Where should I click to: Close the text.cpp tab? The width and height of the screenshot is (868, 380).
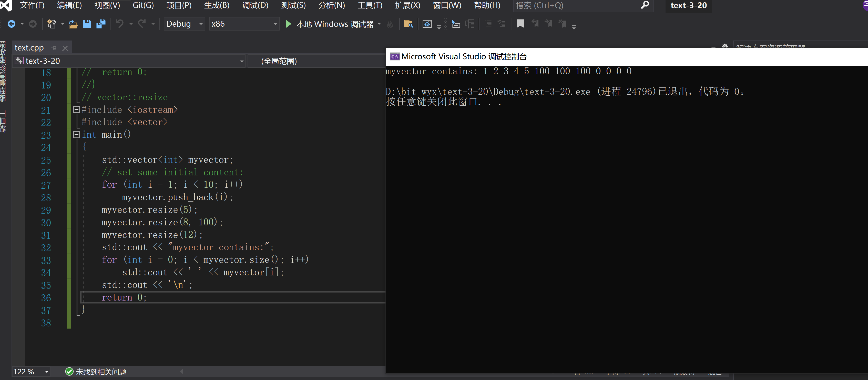(x=65, y=48)
